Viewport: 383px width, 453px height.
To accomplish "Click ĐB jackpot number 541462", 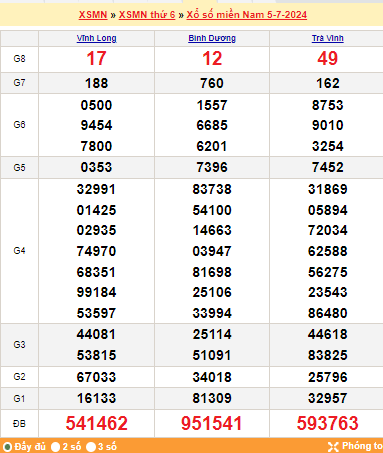I will [x=97, y=423].
